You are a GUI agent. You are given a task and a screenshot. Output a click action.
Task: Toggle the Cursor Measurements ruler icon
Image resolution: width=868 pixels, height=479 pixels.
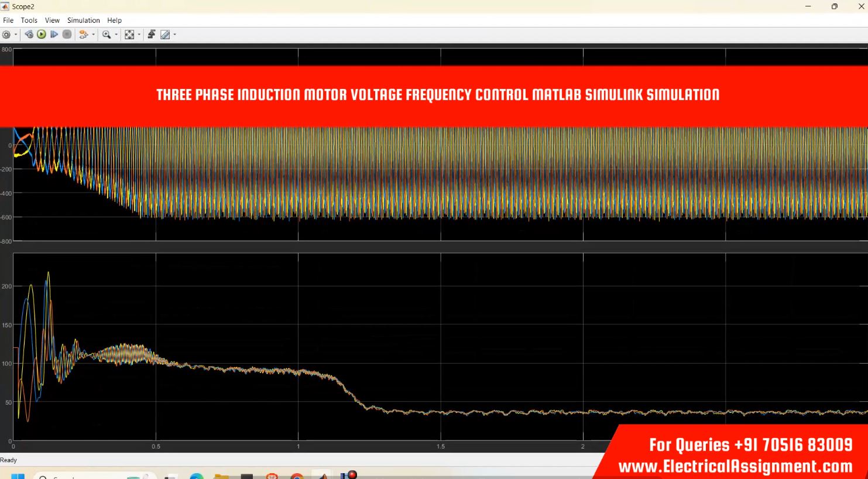tap(165, 35)
